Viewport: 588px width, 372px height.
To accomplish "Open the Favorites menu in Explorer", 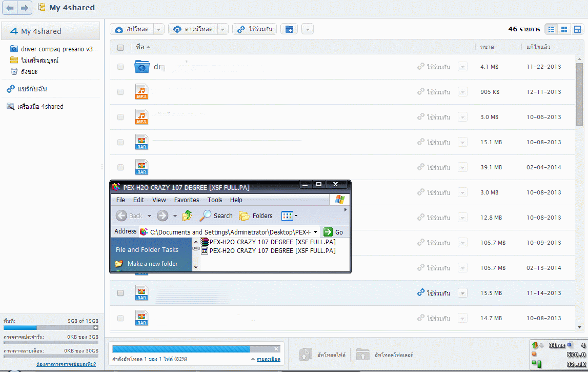I will click(x=187, y=200).
